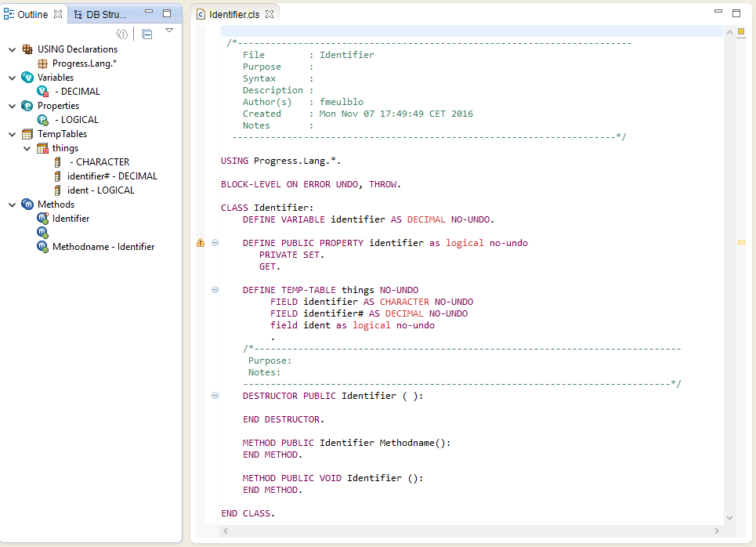This screenshot has width=756, height=547.
Task: Click the curly-braces filter icon in Outline toolbar
Action: coord(123,34)
